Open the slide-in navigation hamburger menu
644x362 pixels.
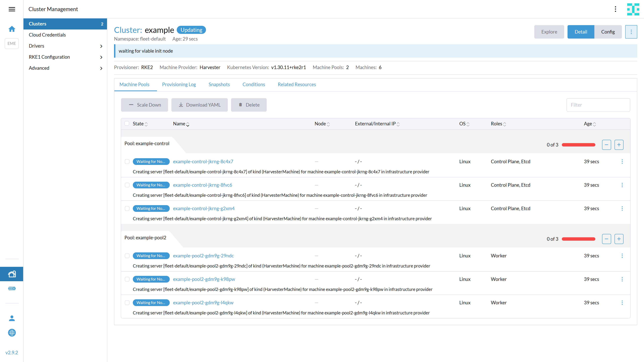tap(12, 9)
